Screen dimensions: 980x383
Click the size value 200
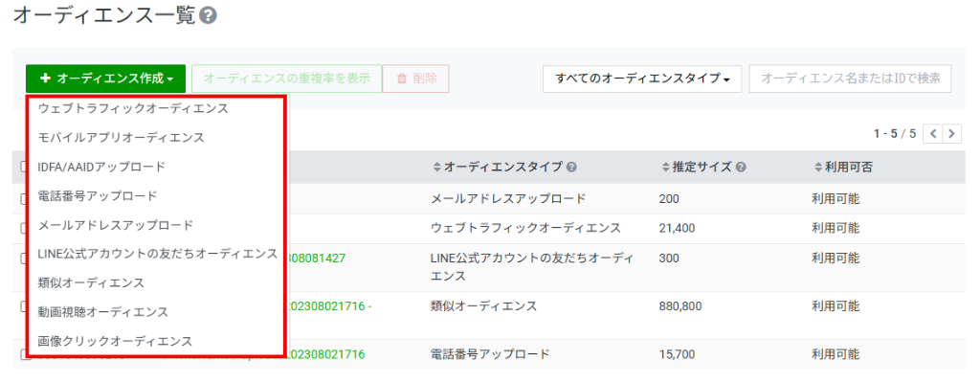669,199
